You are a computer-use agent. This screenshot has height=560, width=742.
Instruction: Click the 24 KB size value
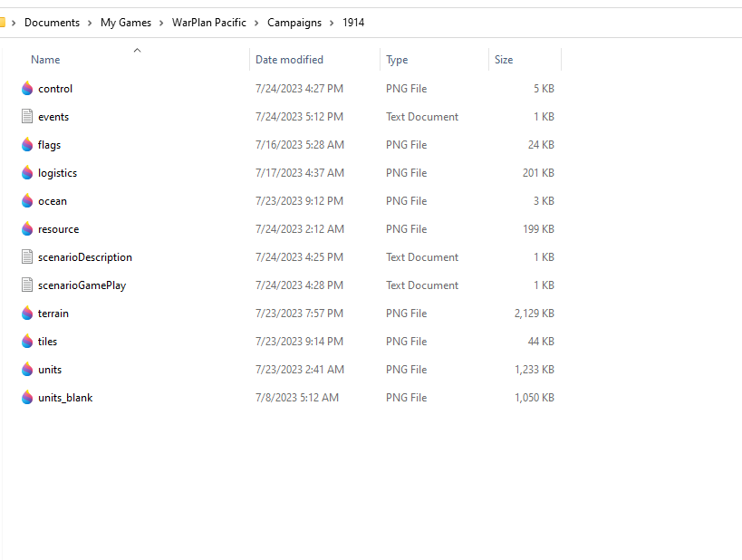541,145
